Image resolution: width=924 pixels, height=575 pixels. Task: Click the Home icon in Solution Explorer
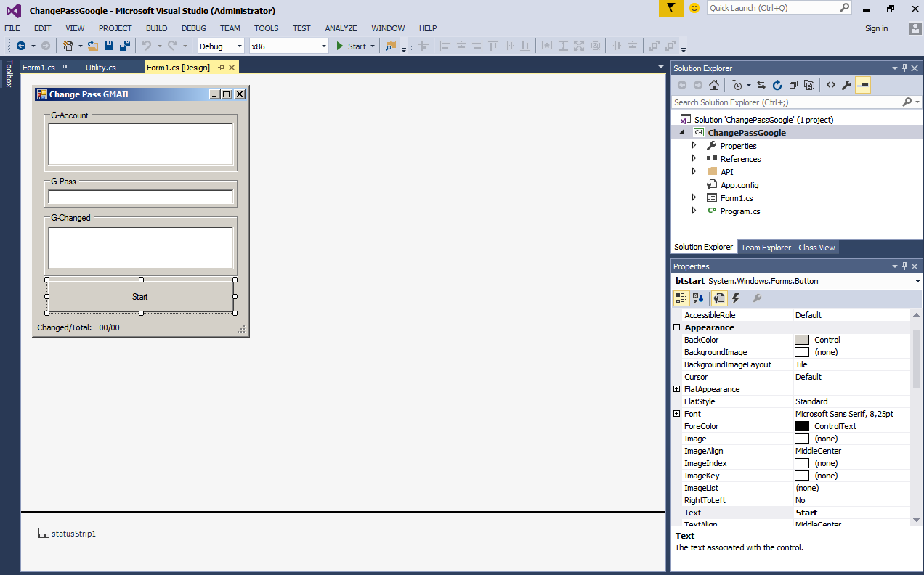[x=714, y=85]
